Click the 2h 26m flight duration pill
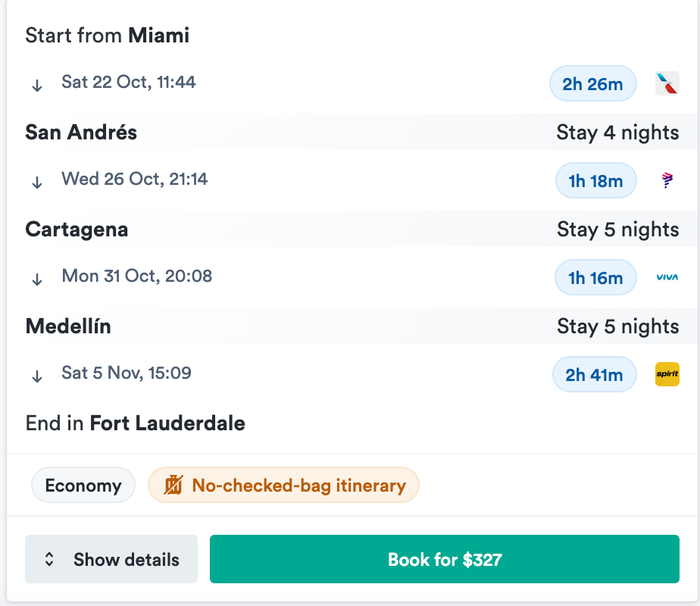700x606 pixels. tap(592, 83)
